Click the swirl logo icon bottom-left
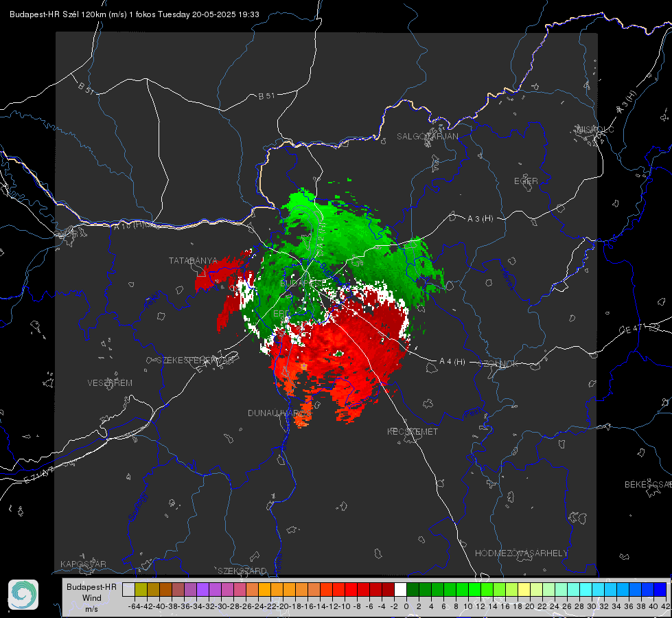This screenshot has width=672, height=618. (x=23, y=595)
